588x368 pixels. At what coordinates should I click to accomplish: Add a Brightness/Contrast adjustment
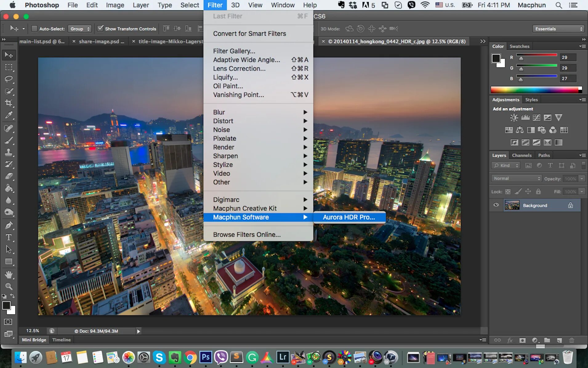pos(514,117)
